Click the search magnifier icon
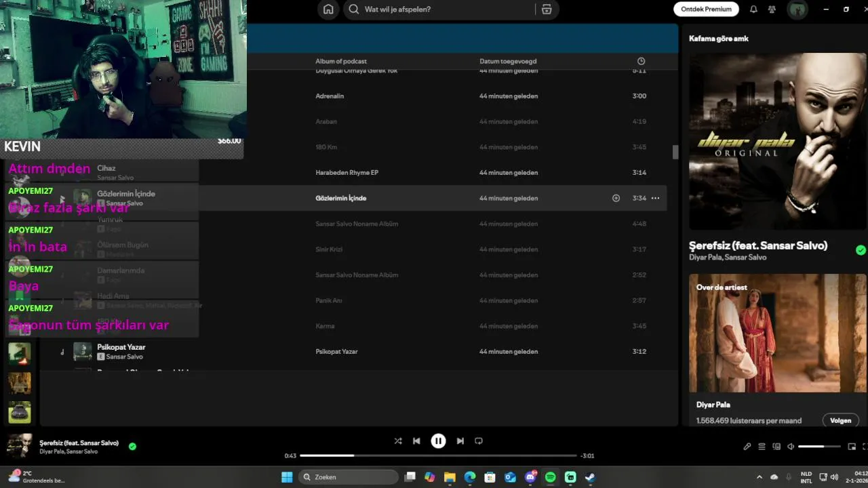 pyautogui.click(x=354, y=9)
